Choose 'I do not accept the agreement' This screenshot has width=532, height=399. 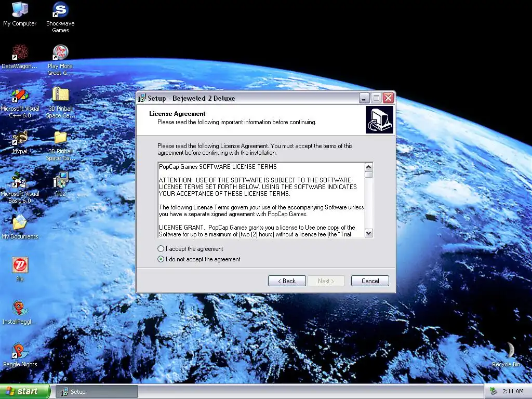(x=199, y=259)
